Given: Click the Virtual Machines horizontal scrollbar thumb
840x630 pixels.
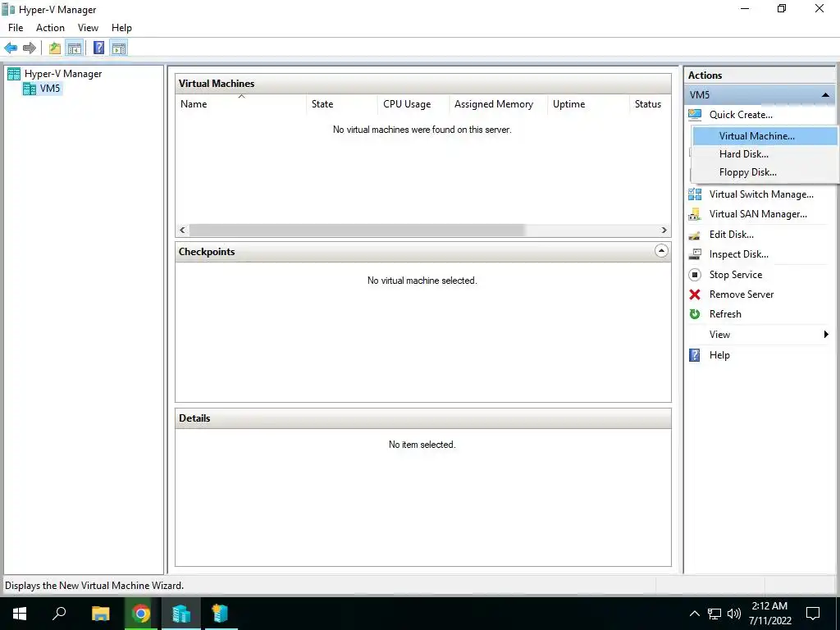Looking at the screenshot, I should pyautogui.click(x=357, y=231).
